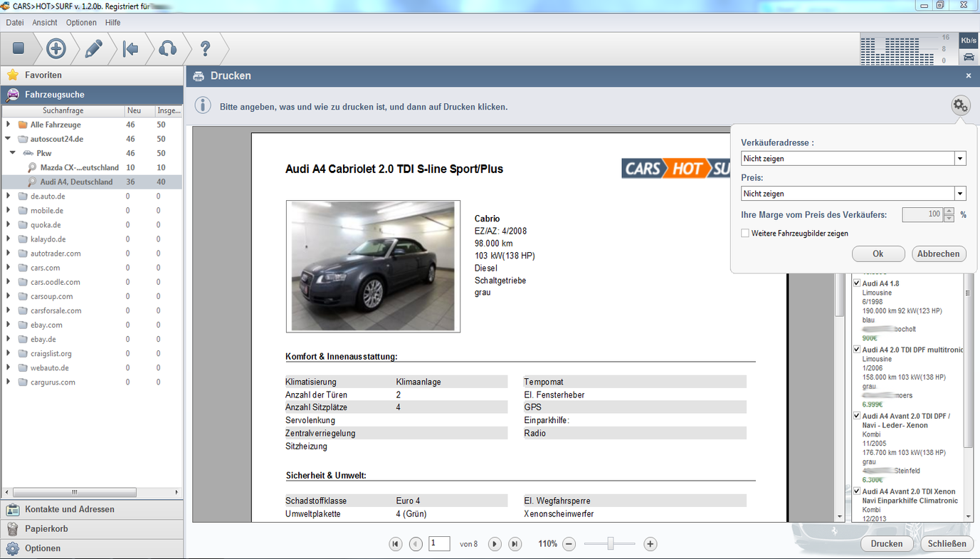Close the Drucken panel with the x
Screen dimensions: 980x559
click(968, 75)
